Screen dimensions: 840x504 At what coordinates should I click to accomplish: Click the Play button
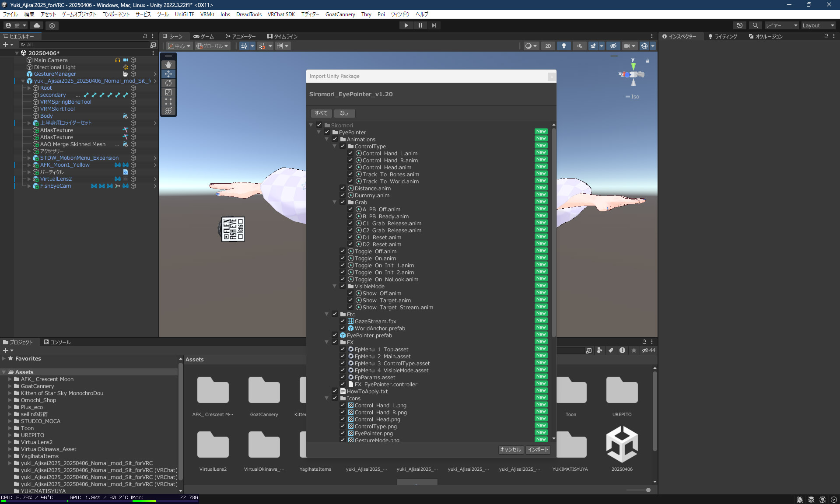[406, 25]
